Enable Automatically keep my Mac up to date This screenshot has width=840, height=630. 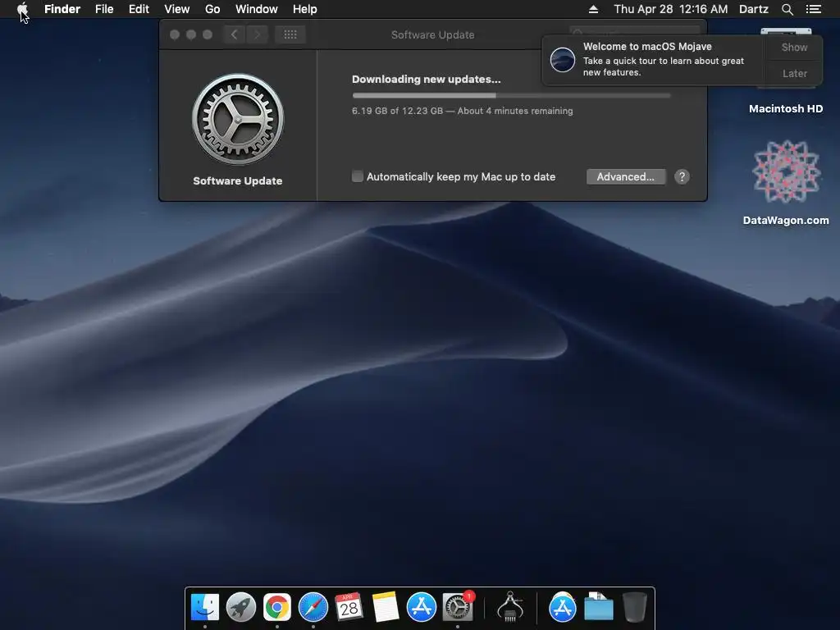[x=358, y=176]
